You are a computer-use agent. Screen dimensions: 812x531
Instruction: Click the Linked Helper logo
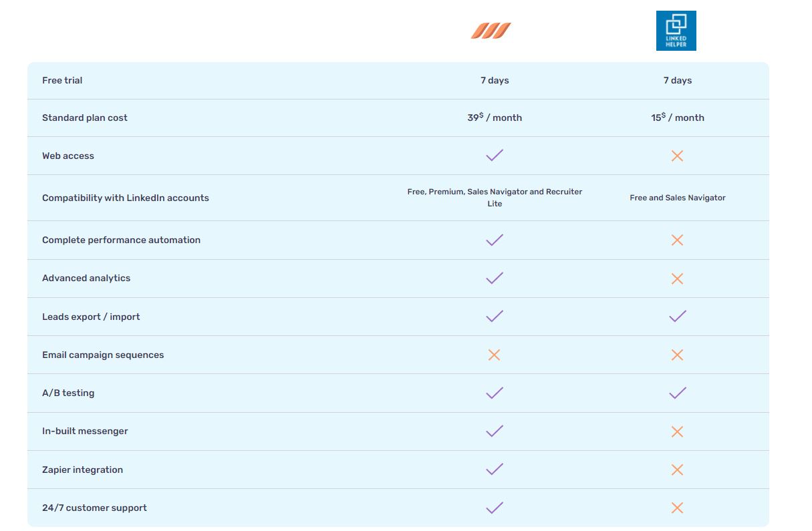[676, 31]
